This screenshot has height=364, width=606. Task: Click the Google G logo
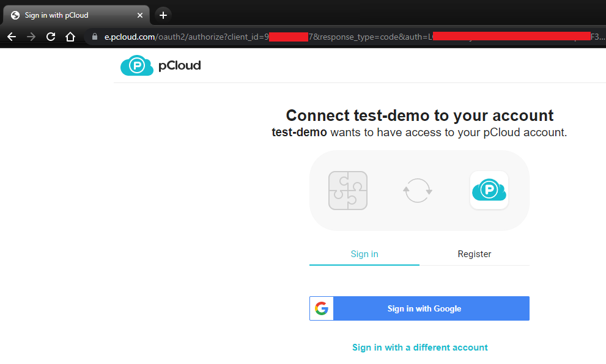coord(322,308)
